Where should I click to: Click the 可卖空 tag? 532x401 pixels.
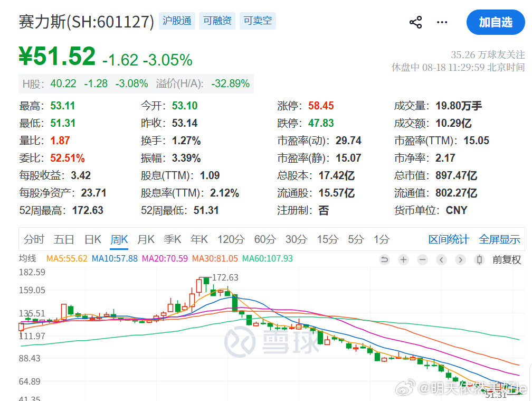[258, 21]
